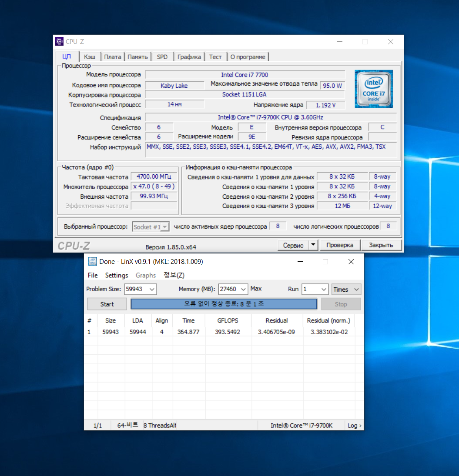Click the LinX progress bar

[224, 304]
